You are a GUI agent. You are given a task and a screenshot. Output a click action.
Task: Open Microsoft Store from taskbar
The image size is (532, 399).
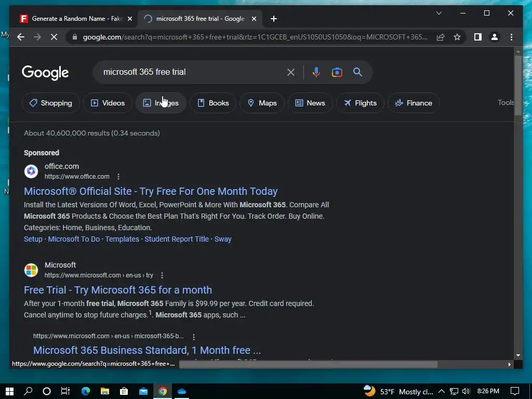pos(124,391)
